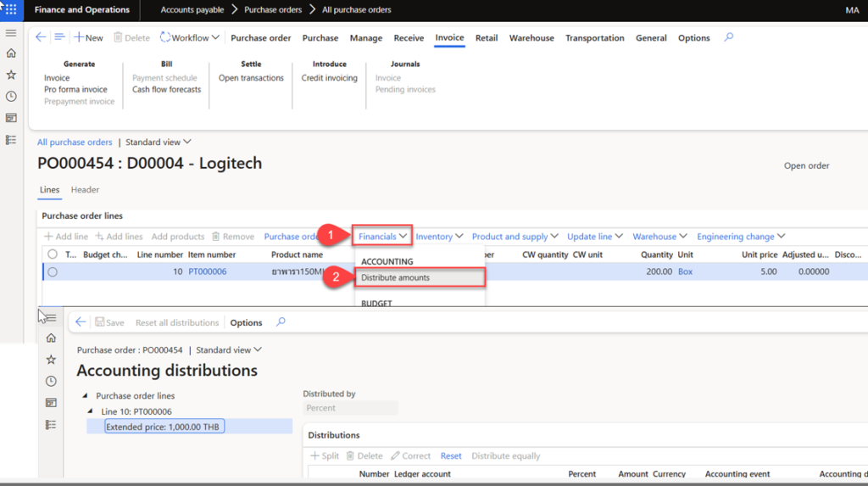Switch to the Header tab

[x=85, y=189]
